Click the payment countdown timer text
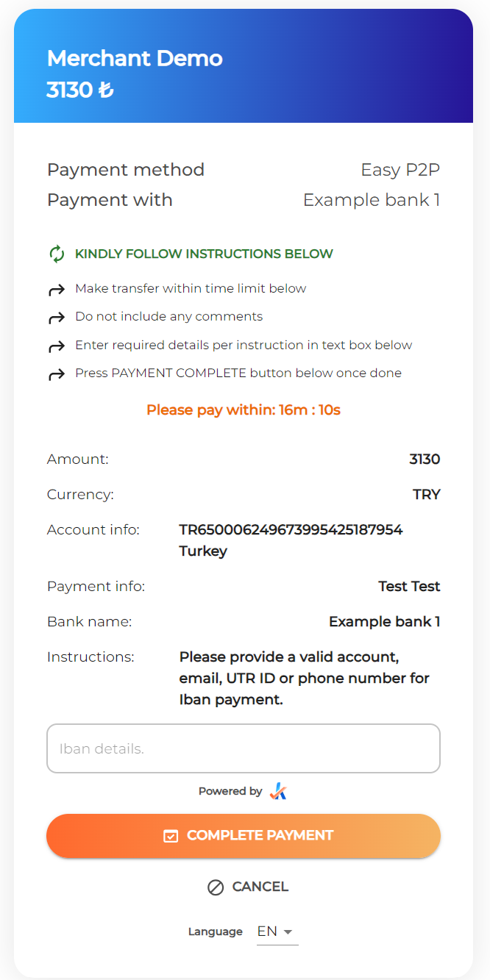Viewport: 490px width, 980px height. click(244, 409)
